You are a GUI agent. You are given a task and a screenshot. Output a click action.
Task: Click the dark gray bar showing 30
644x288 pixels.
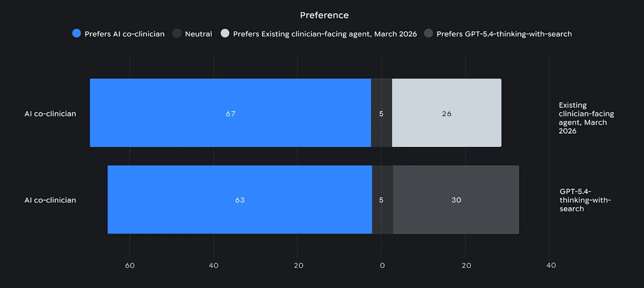[456, 200]
